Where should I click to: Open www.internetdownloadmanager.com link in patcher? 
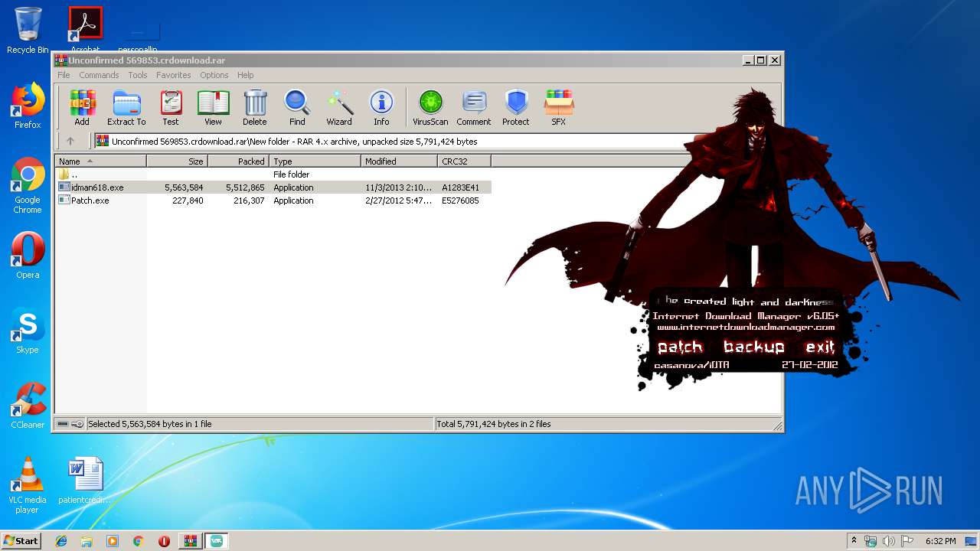click(x=746, y=328)
